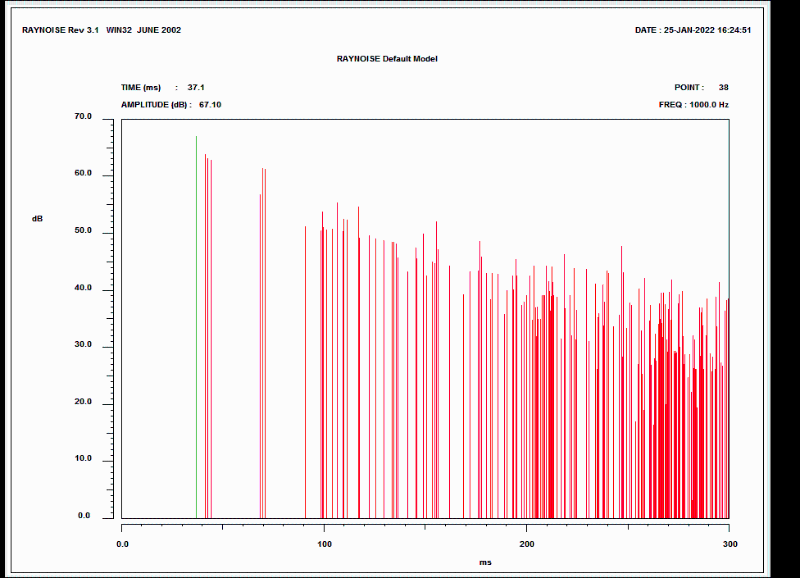Click the RAYNOISE Default Model plot title
Screen dimensions: 800x578
[x=387, y=59]
